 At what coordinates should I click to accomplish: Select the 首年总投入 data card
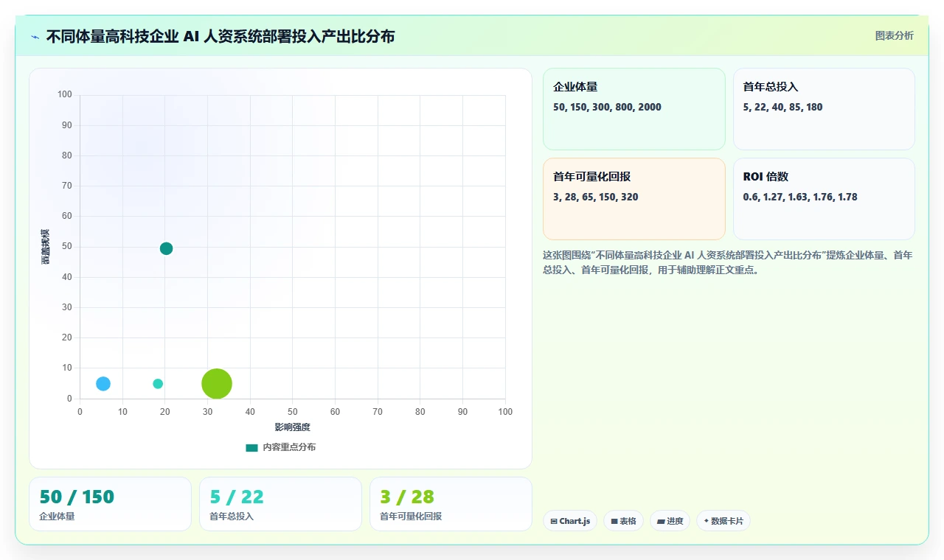824,109
